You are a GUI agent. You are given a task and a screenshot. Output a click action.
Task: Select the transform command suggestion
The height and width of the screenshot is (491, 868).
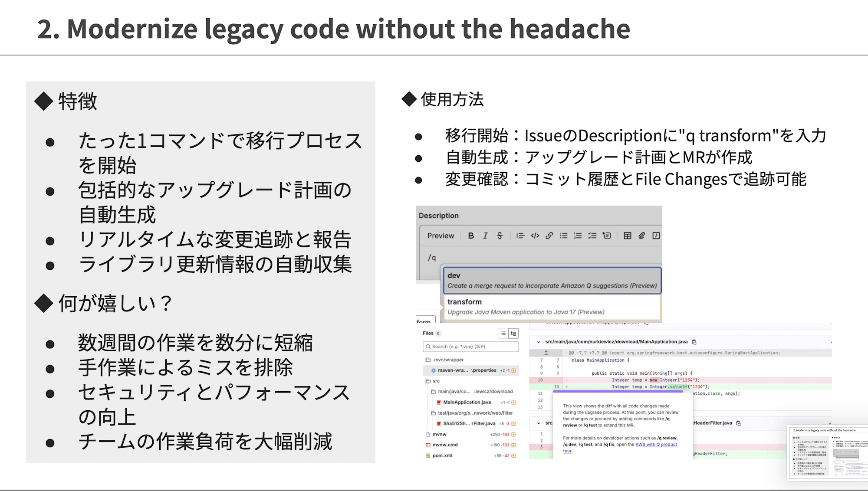coord(552,307)
